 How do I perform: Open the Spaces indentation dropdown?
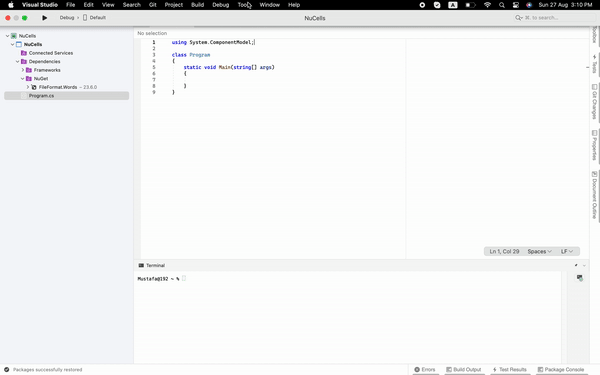click(x=540, y=251)
